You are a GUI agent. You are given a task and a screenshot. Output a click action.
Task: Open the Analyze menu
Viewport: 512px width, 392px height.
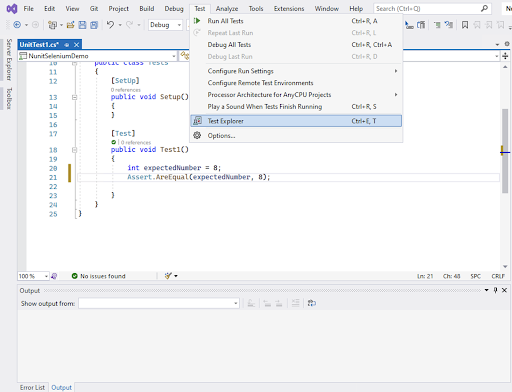pos(227,9)
